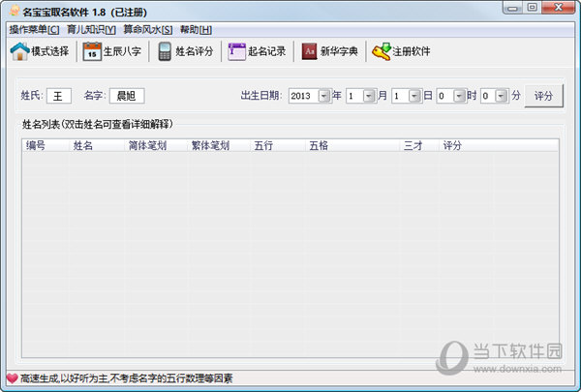The height and width of the screenshot is (392, 581).
Task: Click the 姓名评分 toolbar label
Action: (x=195, y=51)
